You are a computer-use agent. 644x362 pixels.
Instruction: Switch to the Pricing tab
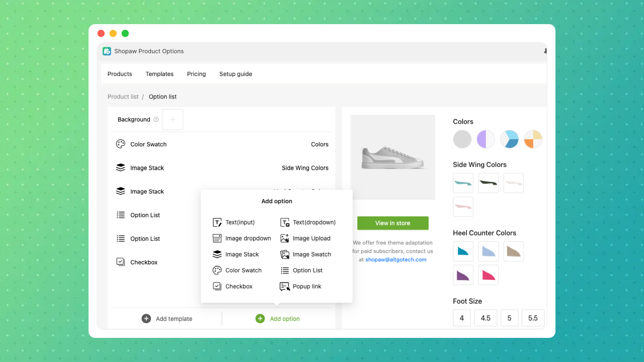coord(196,74)
